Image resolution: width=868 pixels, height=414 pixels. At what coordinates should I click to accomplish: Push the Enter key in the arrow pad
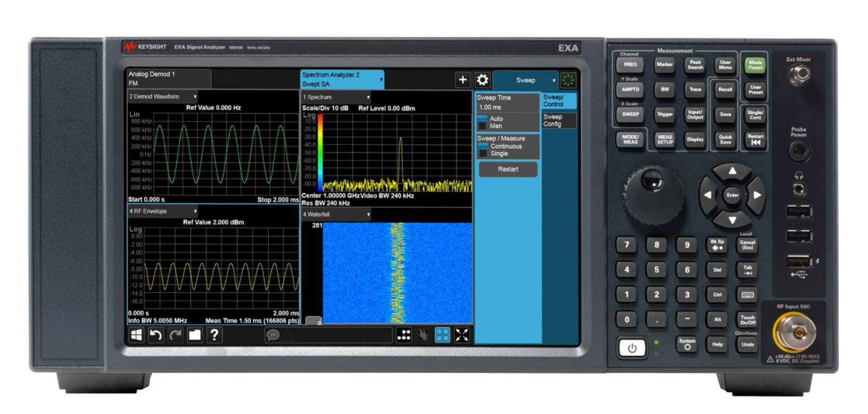pyautogui.click(x=732, y=195)
